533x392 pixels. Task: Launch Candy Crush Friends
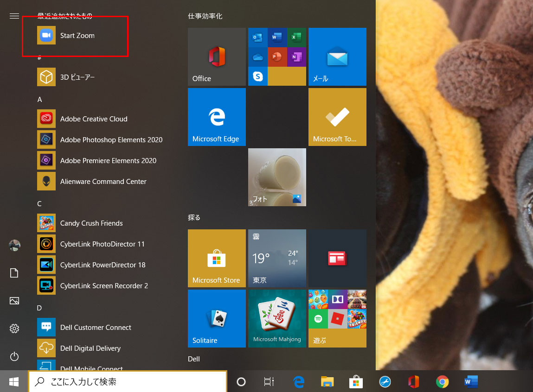(x=91, y=223)
